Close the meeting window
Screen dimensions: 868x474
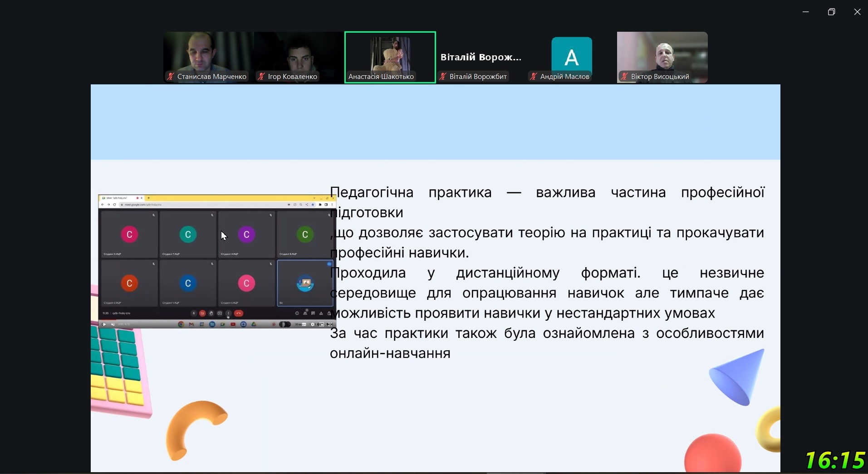coord(857,12)
